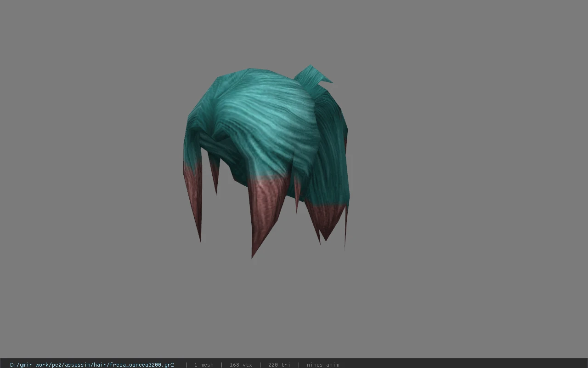Click the '1 mesh' status entry

204,365
